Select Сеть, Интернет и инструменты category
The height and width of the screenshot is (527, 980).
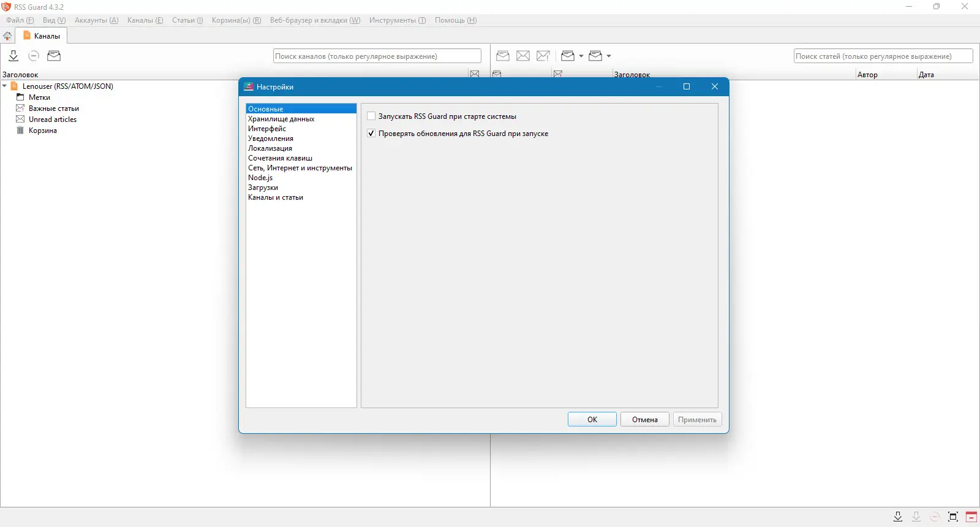click(301, 168)
